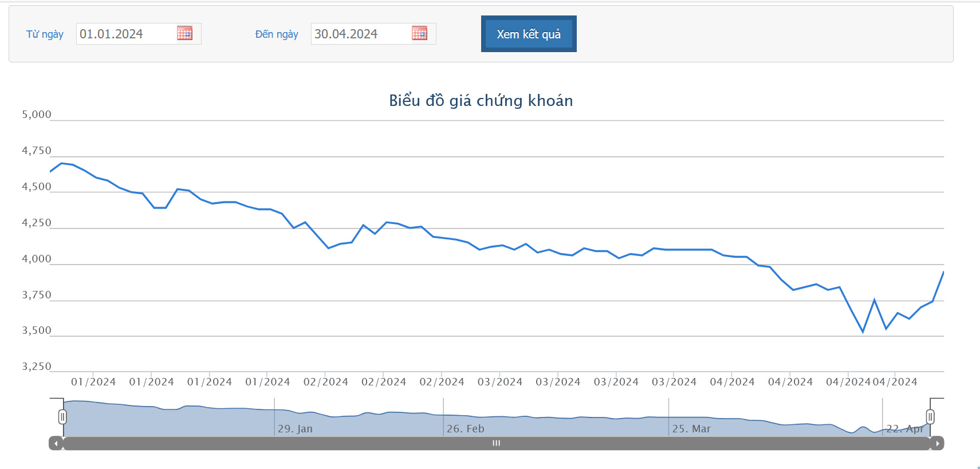Grab the left handle of the range navigator

point(62,417)
